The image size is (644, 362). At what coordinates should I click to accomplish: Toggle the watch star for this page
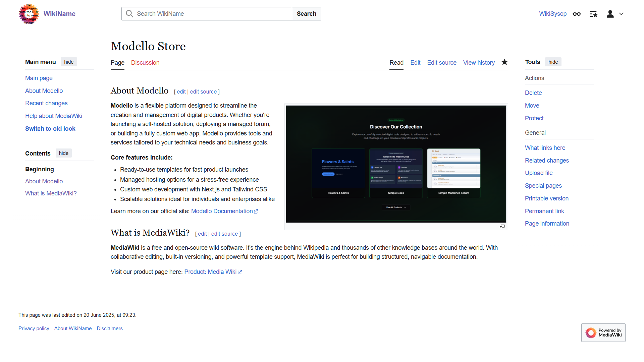tap(504, 62)
